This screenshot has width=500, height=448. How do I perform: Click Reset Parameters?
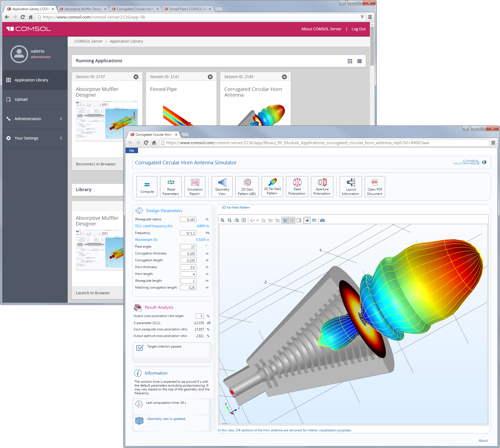coord(171,186)
